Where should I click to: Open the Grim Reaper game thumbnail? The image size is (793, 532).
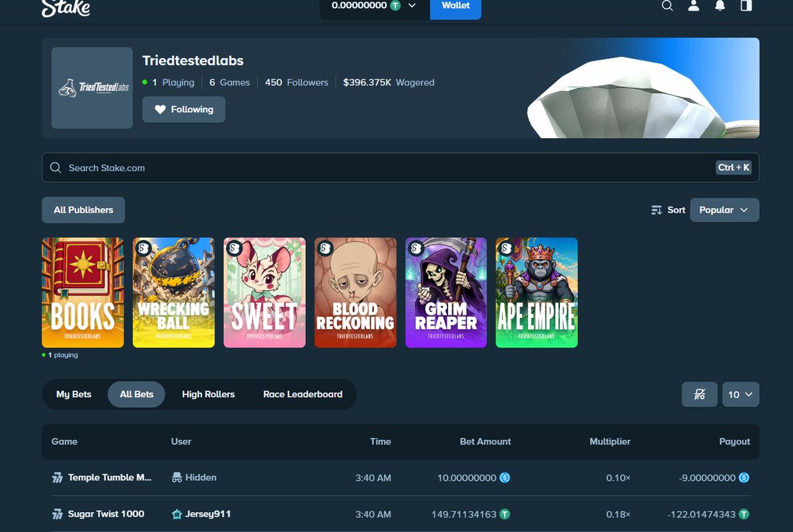(x=446, y=293)
